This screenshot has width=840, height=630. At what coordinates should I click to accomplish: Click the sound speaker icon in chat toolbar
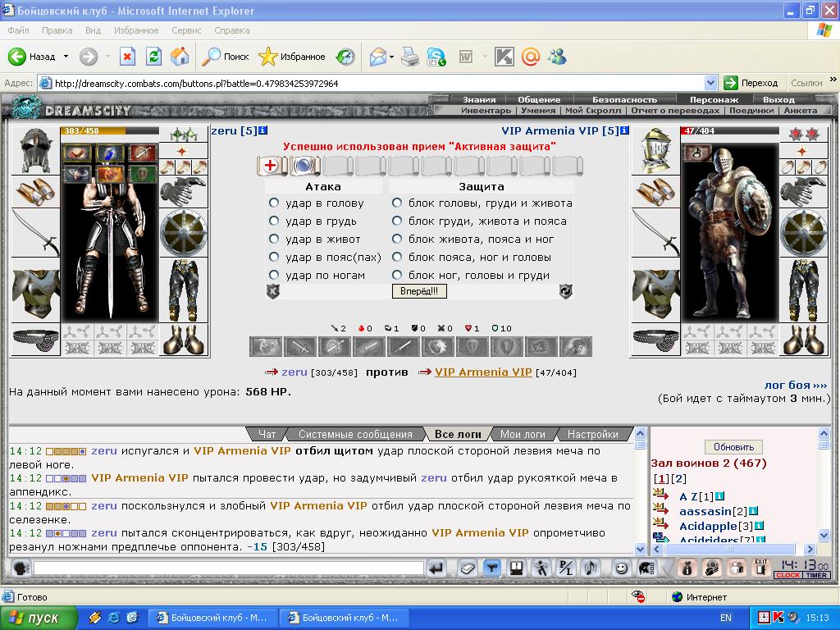(x=591, y=568)
